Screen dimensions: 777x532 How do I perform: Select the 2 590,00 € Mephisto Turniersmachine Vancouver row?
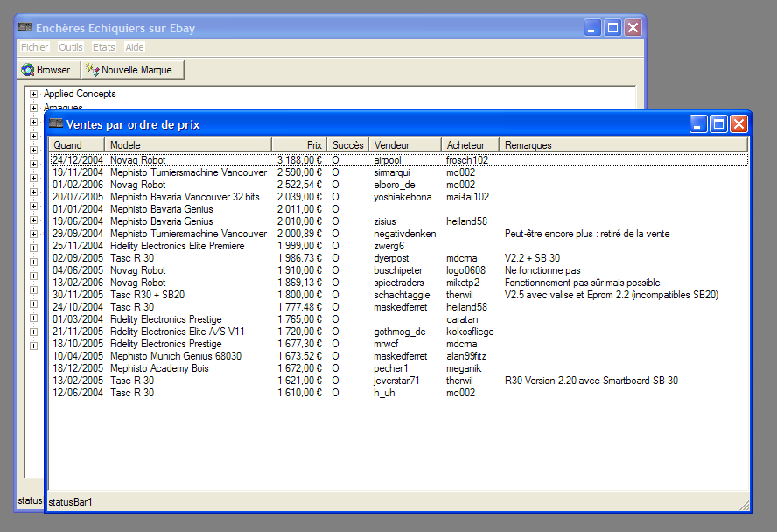pos(399,172)
